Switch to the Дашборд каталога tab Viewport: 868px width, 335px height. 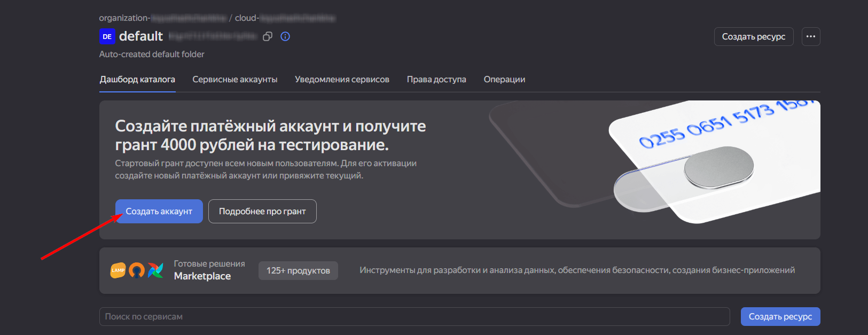pyautogui.click(x=137, y=79)
